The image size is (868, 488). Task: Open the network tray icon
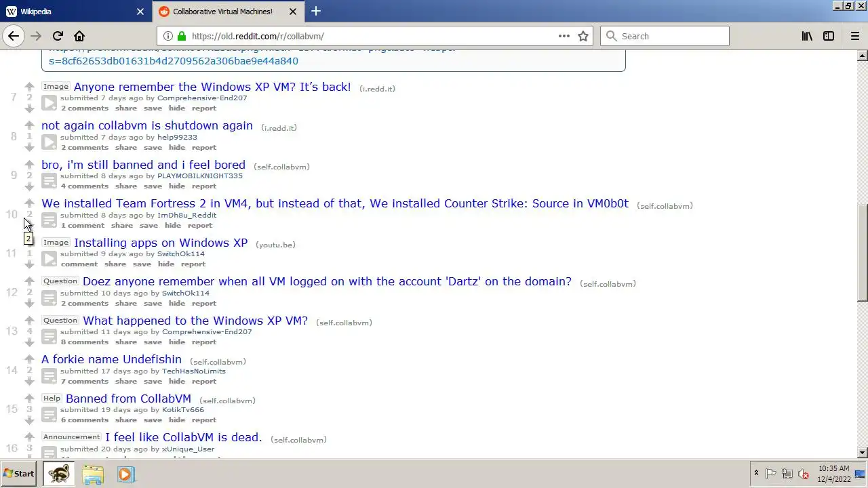787,474
